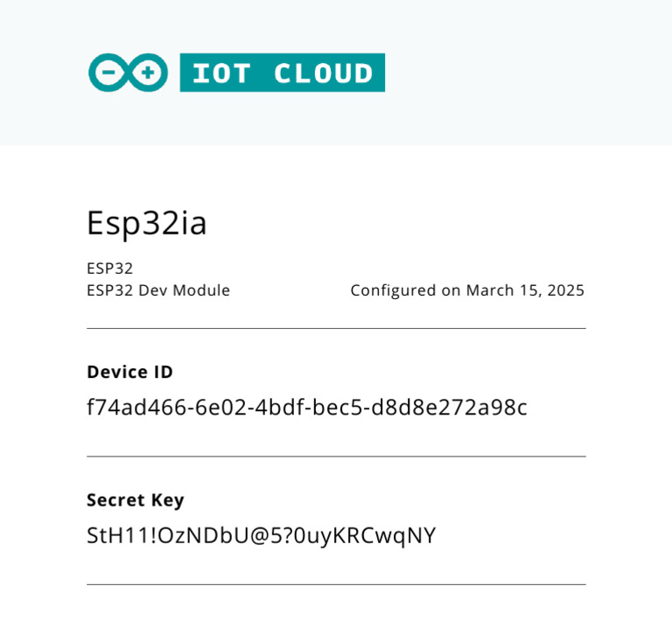Click the word IOT in the badge
This screenshot has height=642, width=672.
point(219,73)
